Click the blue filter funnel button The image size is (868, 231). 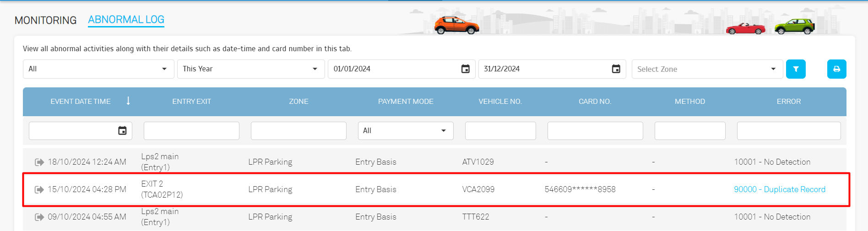click(796, 69)
